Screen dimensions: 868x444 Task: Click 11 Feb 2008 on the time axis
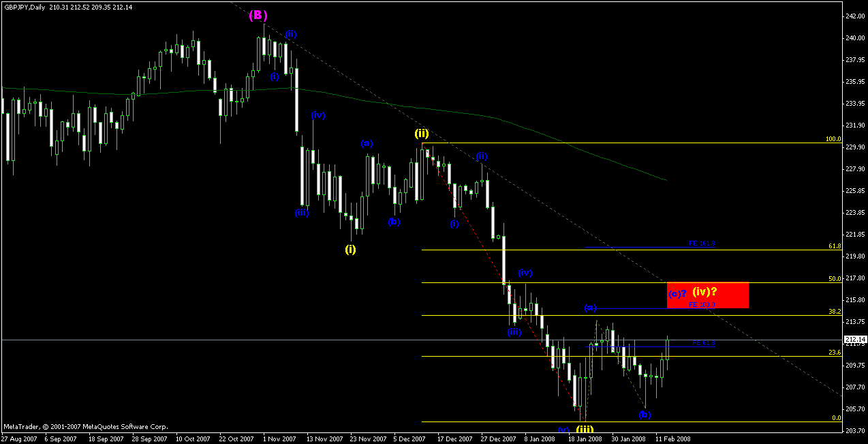673,439
